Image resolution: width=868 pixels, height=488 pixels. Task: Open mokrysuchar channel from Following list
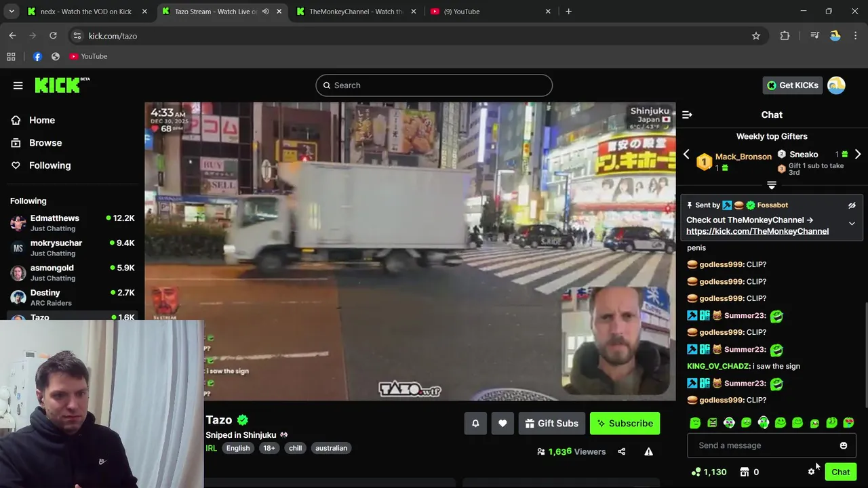[73, 248]
